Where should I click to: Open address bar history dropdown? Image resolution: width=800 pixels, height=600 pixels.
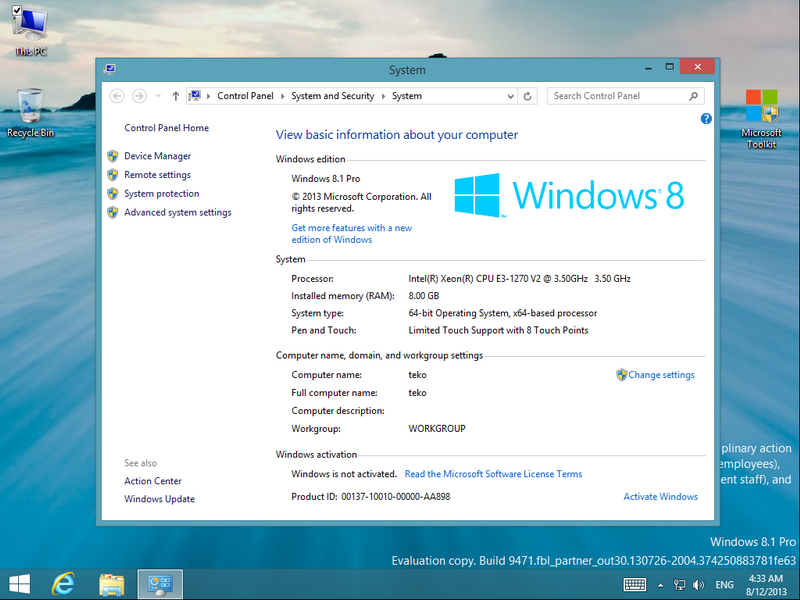510,96
